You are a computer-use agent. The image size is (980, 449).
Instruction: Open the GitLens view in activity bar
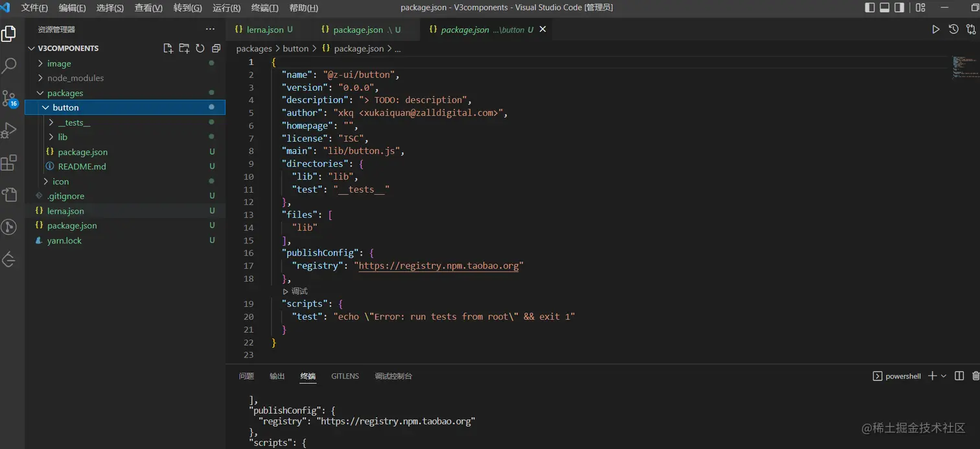8,226
